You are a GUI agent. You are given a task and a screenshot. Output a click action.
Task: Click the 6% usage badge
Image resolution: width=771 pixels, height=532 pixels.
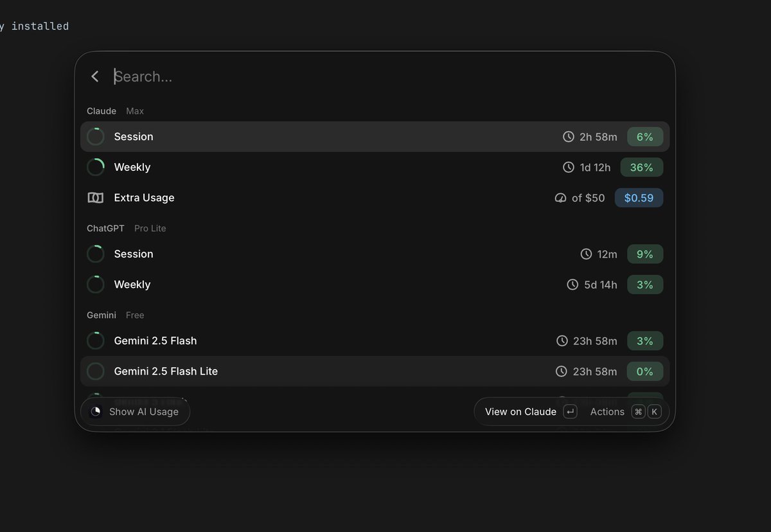coord(645,137)
